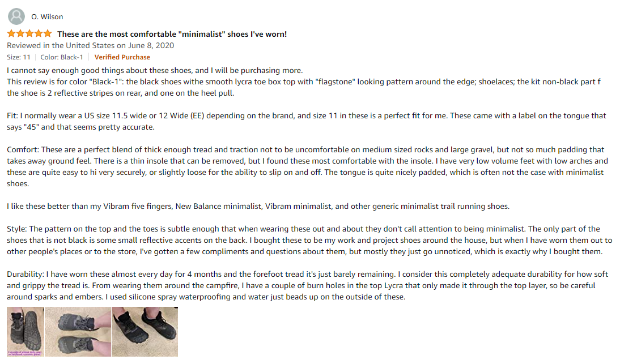Click the middle star of the rating
This screenshot has height=364, width=620.
click(x=29, y=34)
